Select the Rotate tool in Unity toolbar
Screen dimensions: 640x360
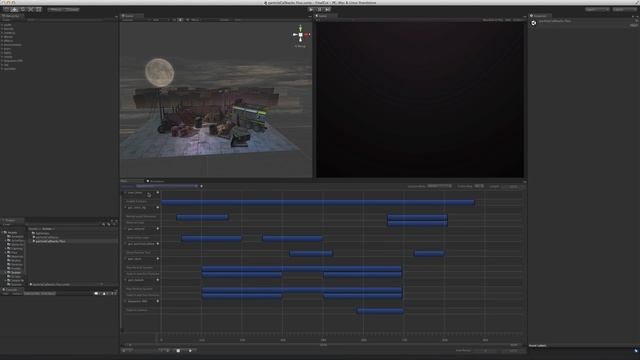[22, 9]
